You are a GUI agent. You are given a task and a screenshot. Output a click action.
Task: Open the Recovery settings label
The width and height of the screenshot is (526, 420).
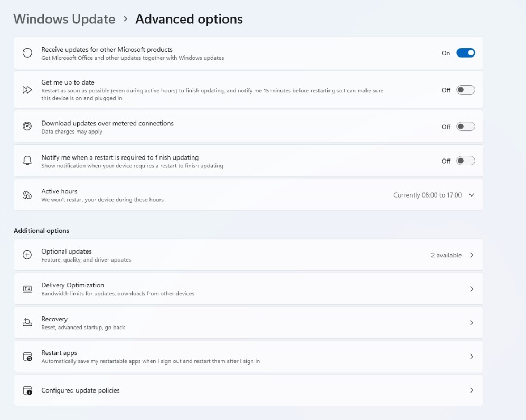54,319
